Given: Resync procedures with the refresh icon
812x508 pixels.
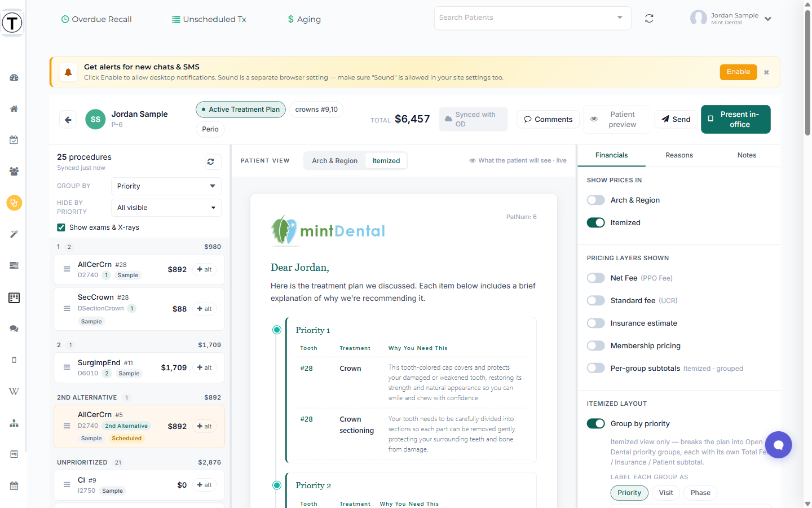Looking at the screenshot, I should click(x=210, y=162).
